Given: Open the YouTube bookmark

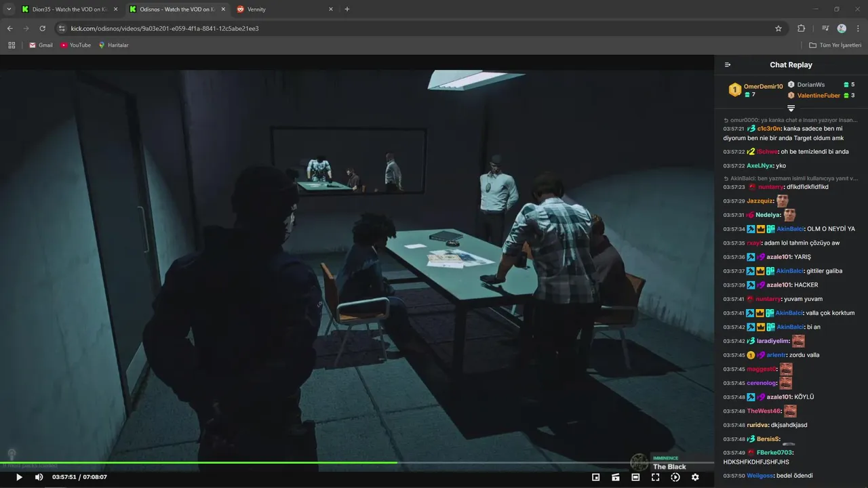Looking at the screenshot, I should coord(75,45).
